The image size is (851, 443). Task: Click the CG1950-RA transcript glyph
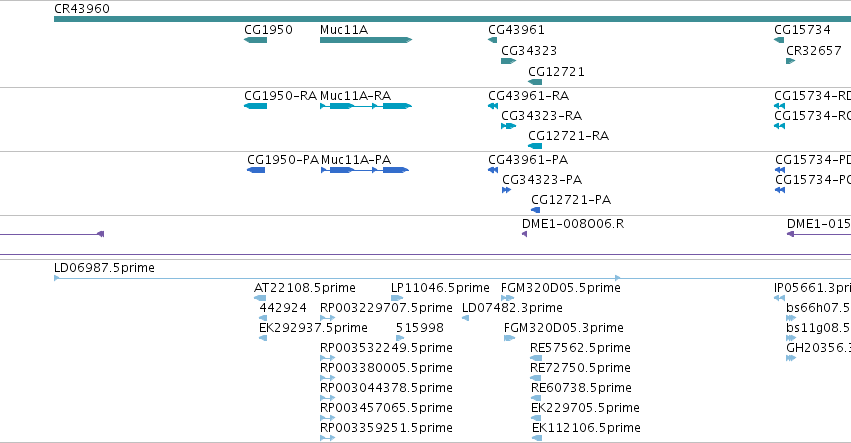point(255,106)
